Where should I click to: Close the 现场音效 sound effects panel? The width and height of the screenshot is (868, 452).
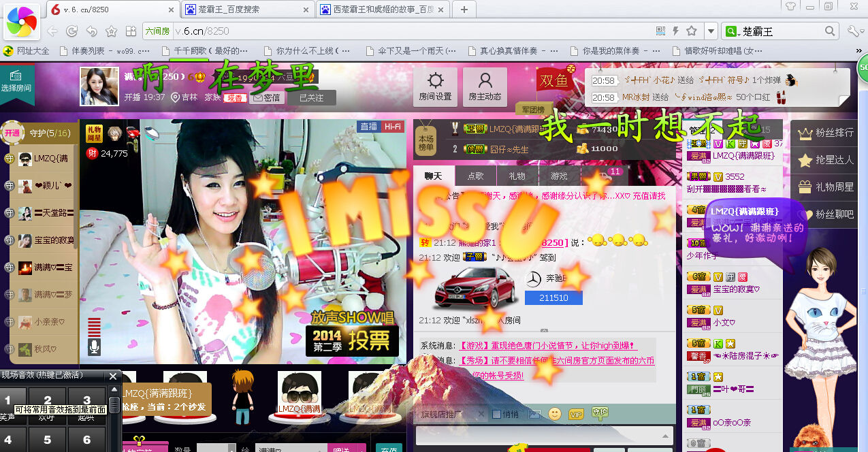(113, 376)
